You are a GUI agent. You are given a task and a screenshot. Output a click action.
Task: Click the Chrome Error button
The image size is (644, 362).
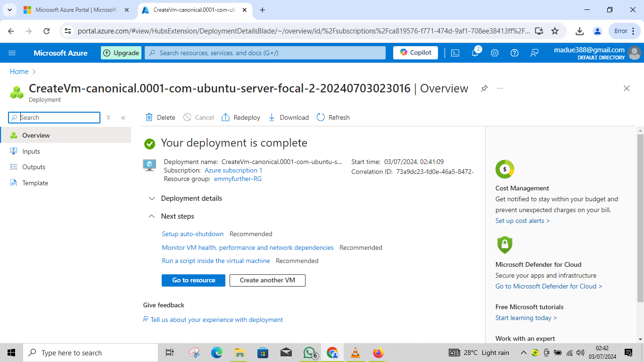pyautogui.click(x=625, y=31)
